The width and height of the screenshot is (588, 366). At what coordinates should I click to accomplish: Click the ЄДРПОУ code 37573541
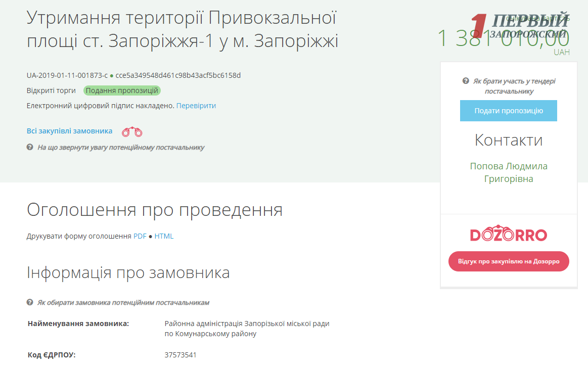coord(180,355)
